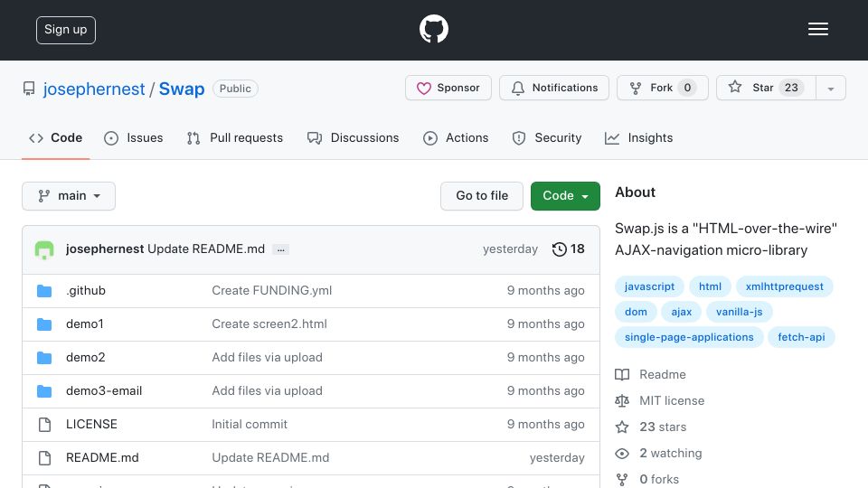Expand the Star lists dropdown arrow

pyautogui.click(x=830, y=89)
